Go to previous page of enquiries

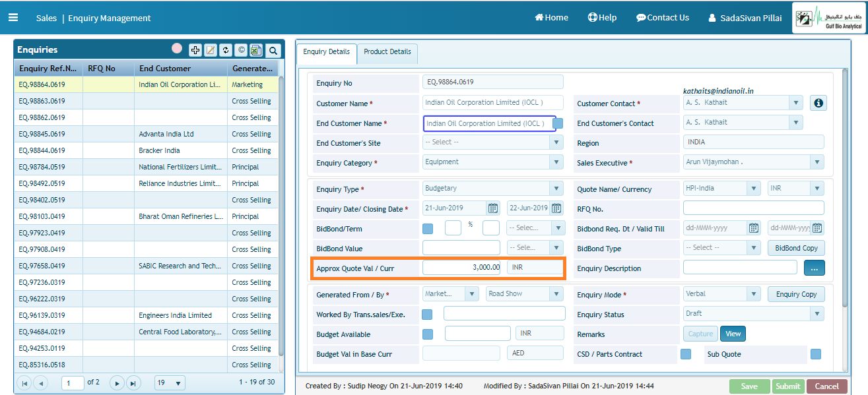[40, 382]
